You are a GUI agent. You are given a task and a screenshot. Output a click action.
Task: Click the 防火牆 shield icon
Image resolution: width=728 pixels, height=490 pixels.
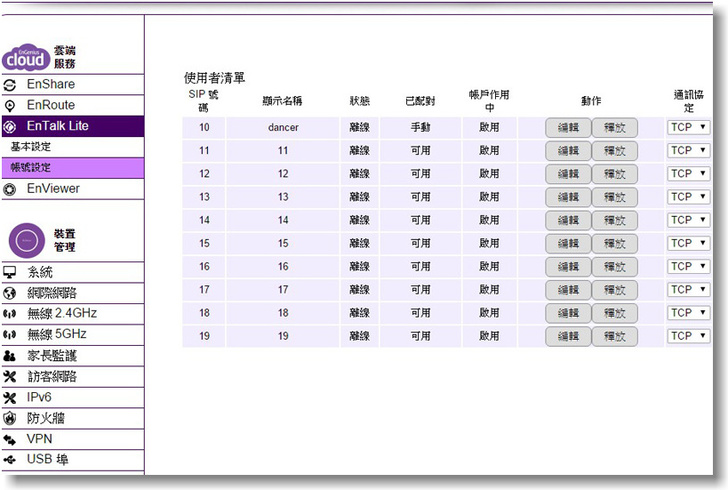click(10, 419)
